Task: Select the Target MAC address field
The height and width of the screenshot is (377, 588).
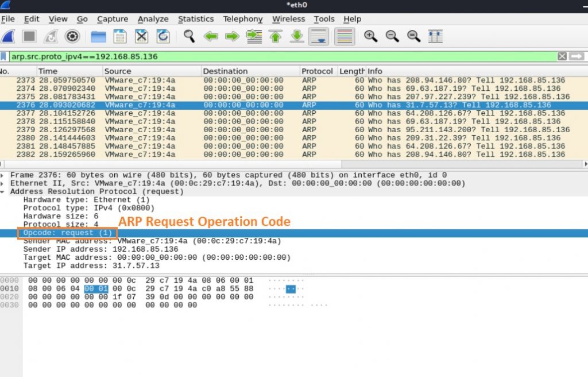Action: [x=157, y=257]
